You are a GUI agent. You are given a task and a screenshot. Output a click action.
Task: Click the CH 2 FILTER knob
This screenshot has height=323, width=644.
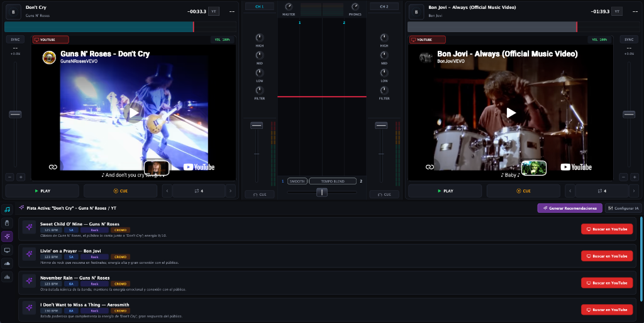(x=384, y=91)
